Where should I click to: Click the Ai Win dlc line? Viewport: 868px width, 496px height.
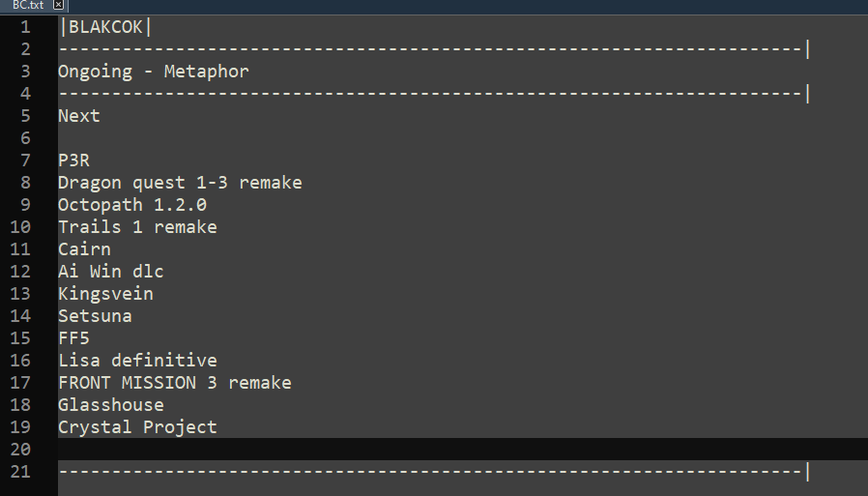(111, 272)
